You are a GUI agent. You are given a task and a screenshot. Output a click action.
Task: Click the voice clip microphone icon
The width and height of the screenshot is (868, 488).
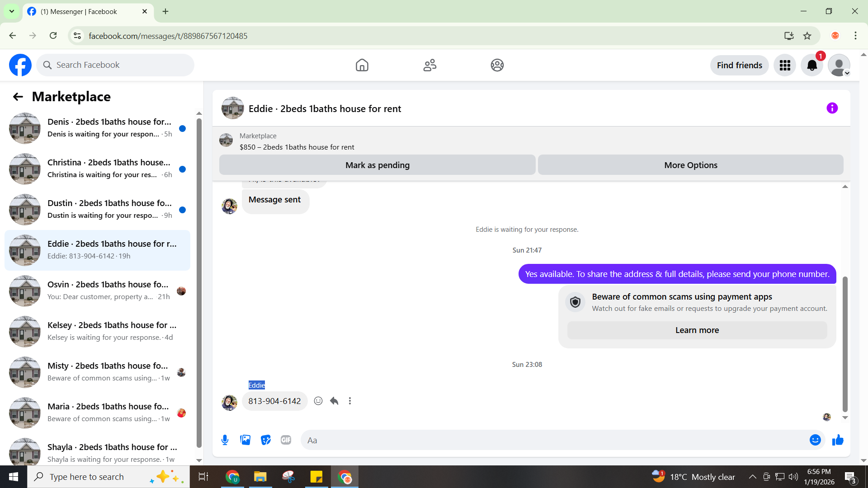pyautogui.click(x=225, y=440)
